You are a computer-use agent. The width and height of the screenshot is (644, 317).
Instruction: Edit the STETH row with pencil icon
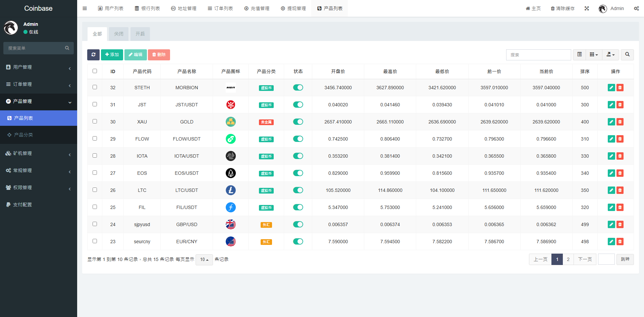click(611, 88)
